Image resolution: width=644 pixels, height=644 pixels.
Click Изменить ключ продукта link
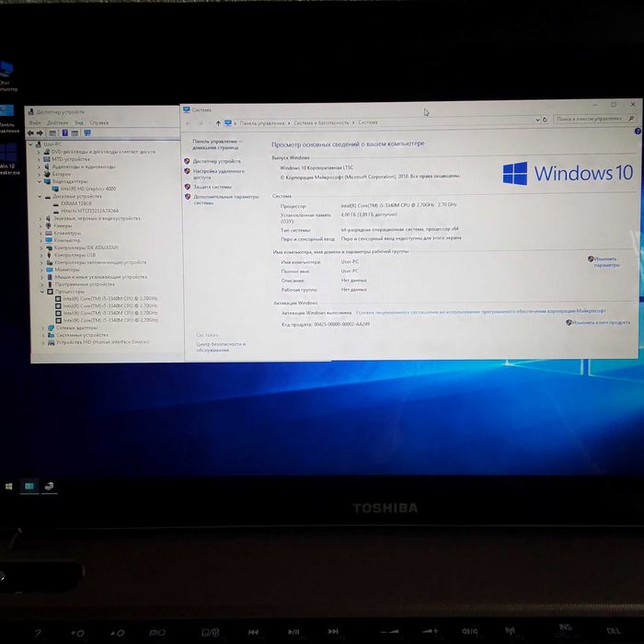pyautogui.click(x=601, y=322)
